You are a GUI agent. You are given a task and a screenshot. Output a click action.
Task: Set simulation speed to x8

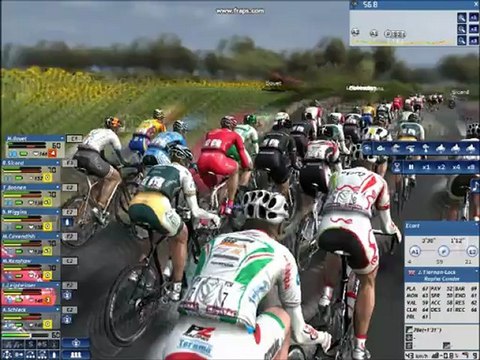pos(471,167)
